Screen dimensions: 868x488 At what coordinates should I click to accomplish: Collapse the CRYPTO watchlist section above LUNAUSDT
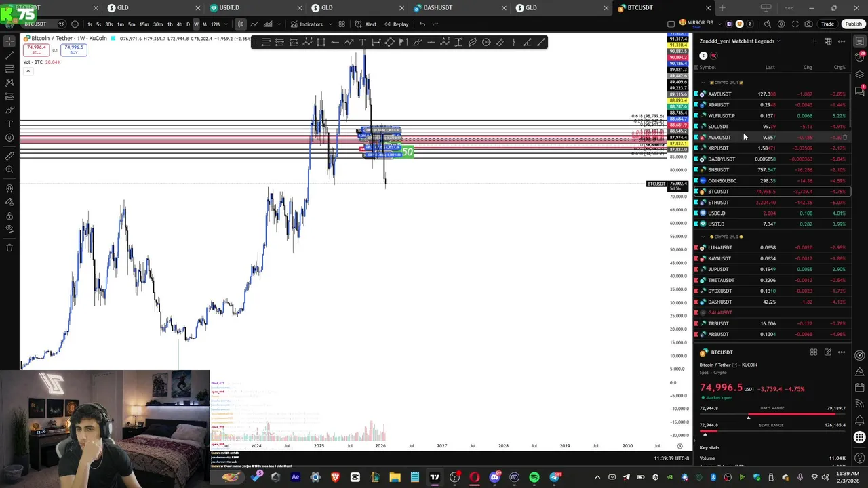pos(703,237)
